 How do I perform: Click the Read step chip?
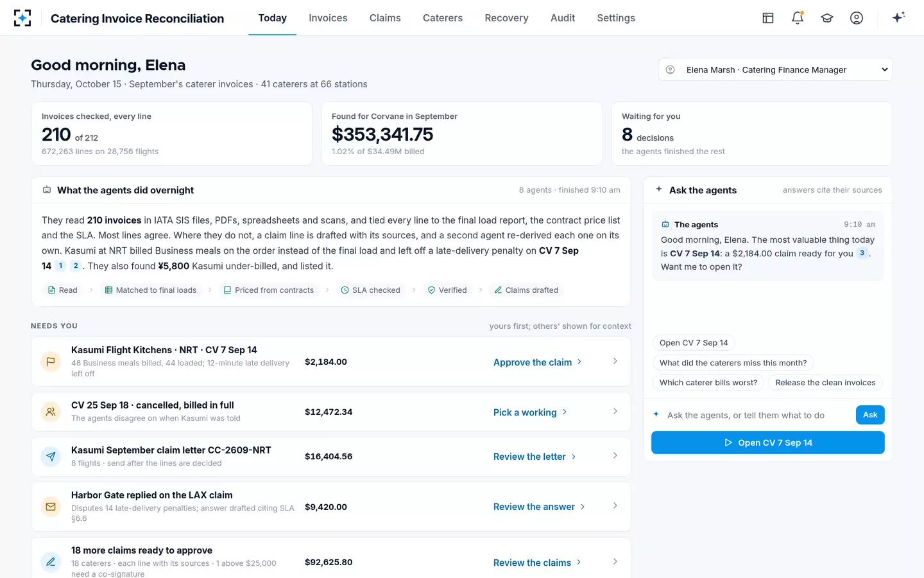62,290
